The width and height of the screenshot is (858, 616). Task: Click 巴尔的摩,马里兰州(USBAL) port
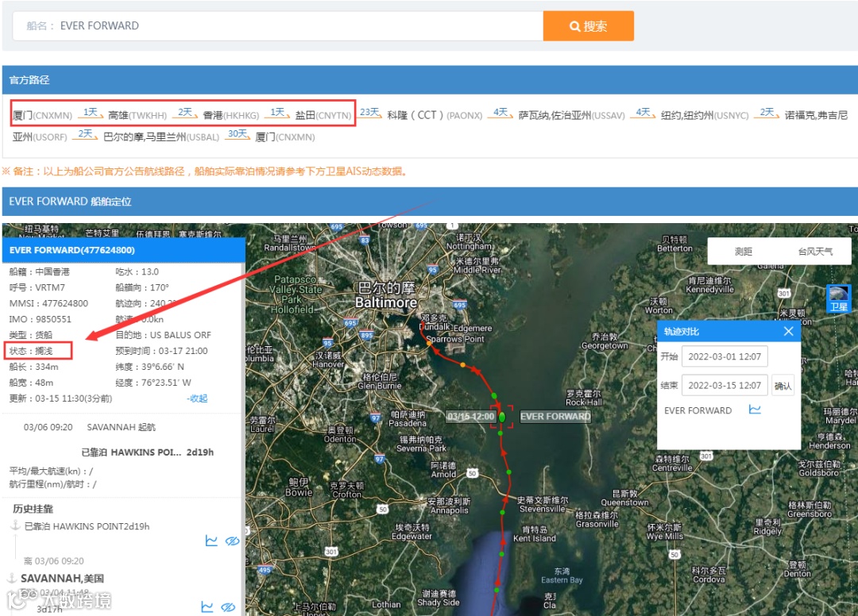click(160, 137)
